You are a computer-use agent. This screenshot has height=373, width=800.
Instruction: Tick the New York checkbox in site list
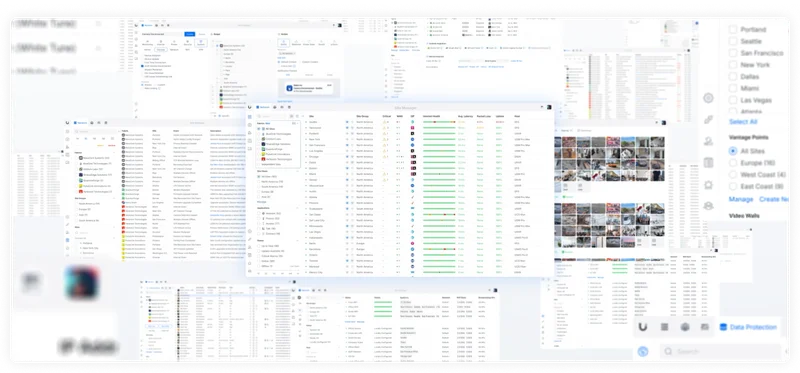tap(733, 65)
